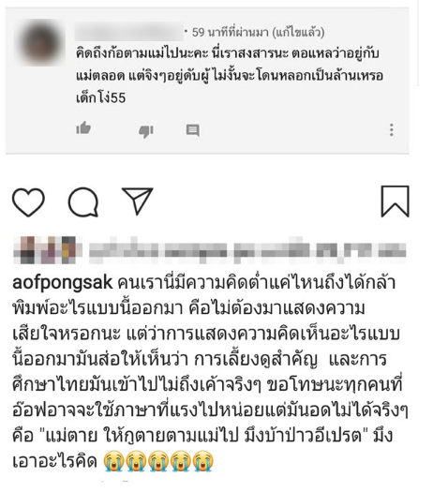Click the (แก้ไขแล้ว) edited label
The image size is (448, 492).
pyautogui.click(x=298, y=32)
